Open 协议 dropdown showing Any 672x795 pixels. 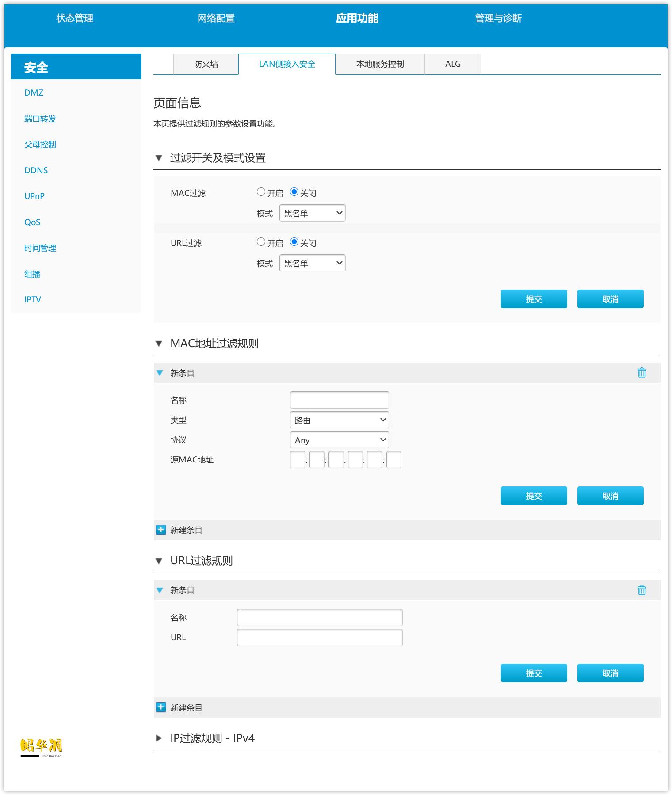click(x=340, y=440)
